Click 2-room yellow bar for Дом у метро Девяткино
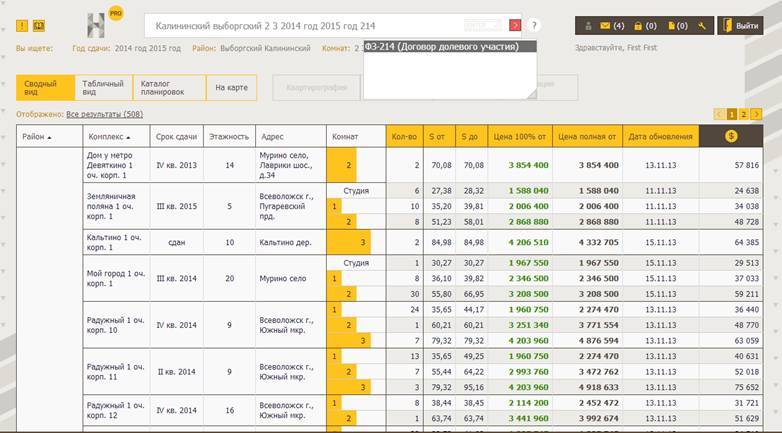Image resolution: width=782 pixels, height=433 pixels. (x=342, y=165)
